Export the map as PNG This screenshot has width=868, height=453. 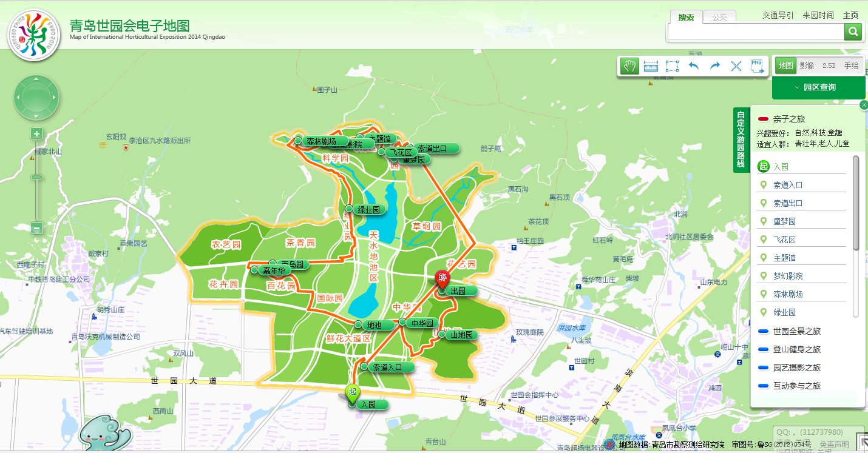pos(758,66)
